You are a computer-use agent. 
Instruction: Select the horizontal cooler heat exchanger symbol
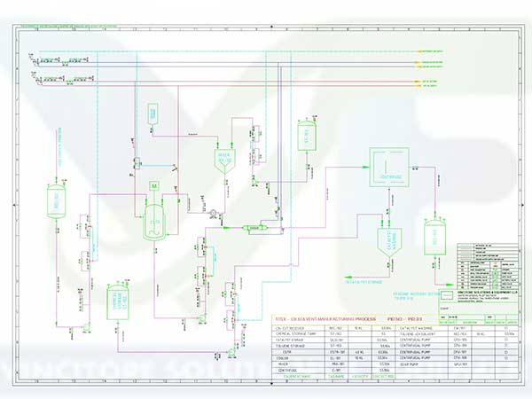254,228
